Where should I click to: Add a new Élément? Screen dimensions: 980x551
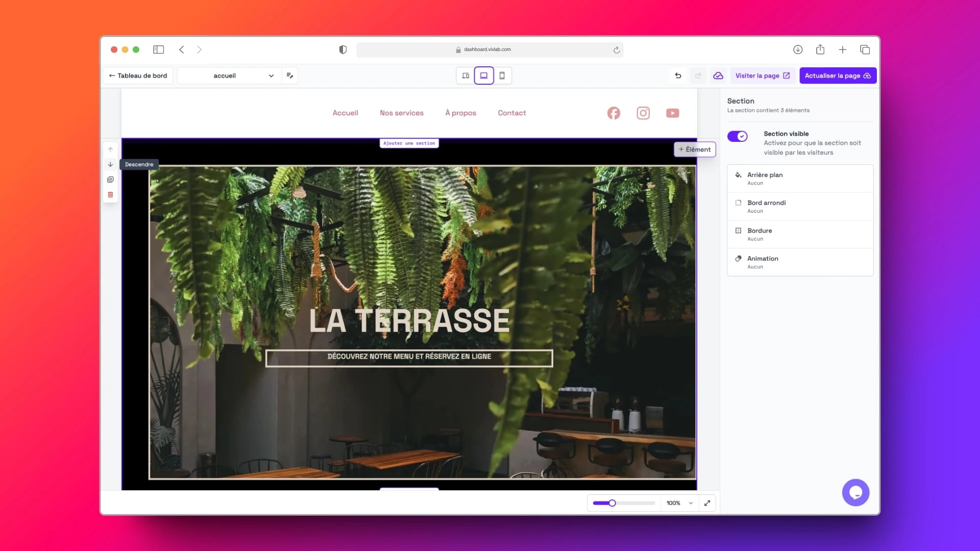point(695,149)
